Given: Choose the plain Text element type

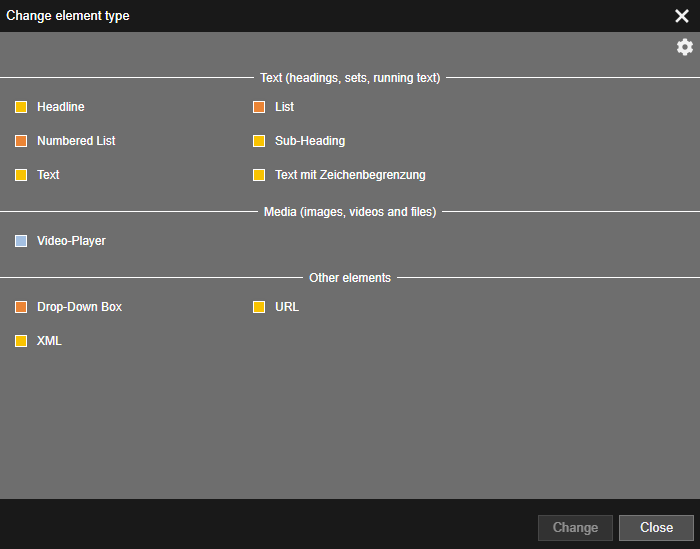Looking at the screenshot, I should (48, 175).
